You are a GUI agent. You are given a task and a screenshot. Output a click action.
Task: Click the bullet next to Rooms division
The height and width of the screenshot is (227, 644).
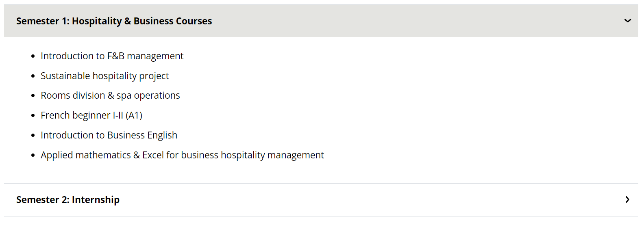pos(33,96)
